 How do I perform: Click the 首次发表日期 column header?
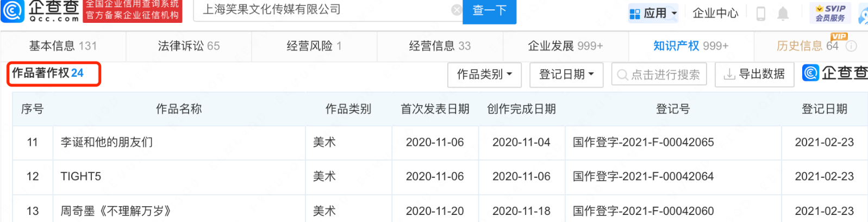[435, 109]
